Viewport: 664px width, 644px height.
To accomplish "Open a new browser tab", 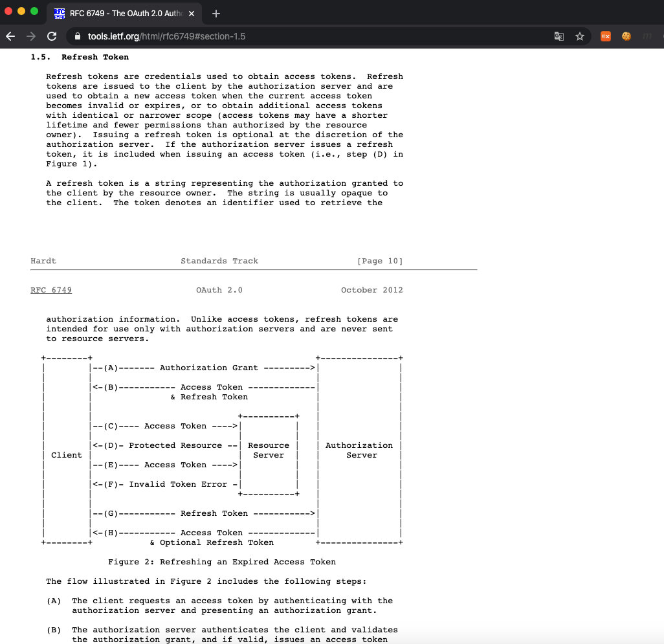I will click(216, 14).
